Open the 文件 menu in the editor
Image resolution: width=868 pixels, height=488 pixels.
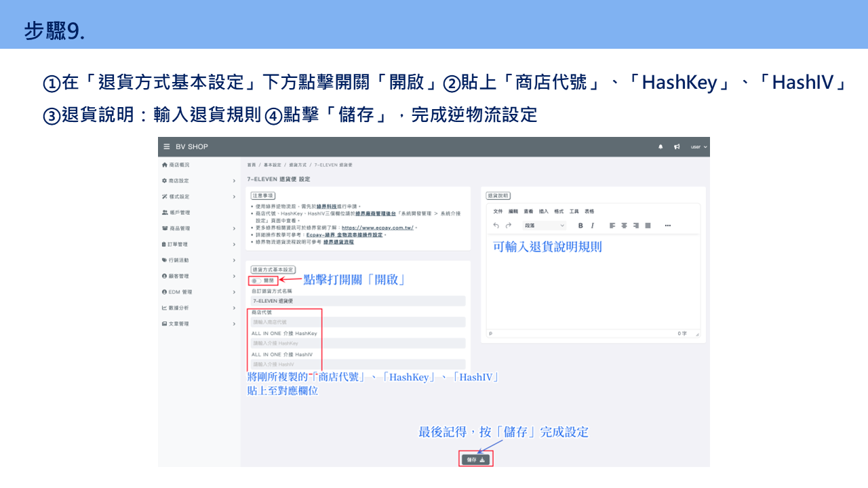(x=498, y=211)
